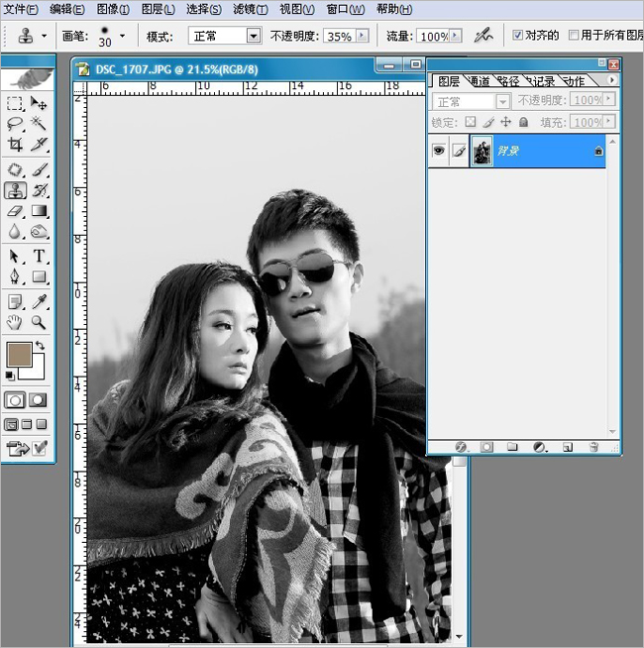Open layer 填充 fill slider arrow
644x648 pixels.
[x=608, y=122]
